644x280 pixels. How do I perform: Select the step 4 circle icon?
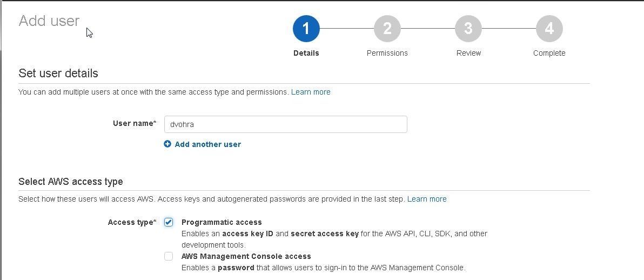pyautogui.click(x=549, y=28)
